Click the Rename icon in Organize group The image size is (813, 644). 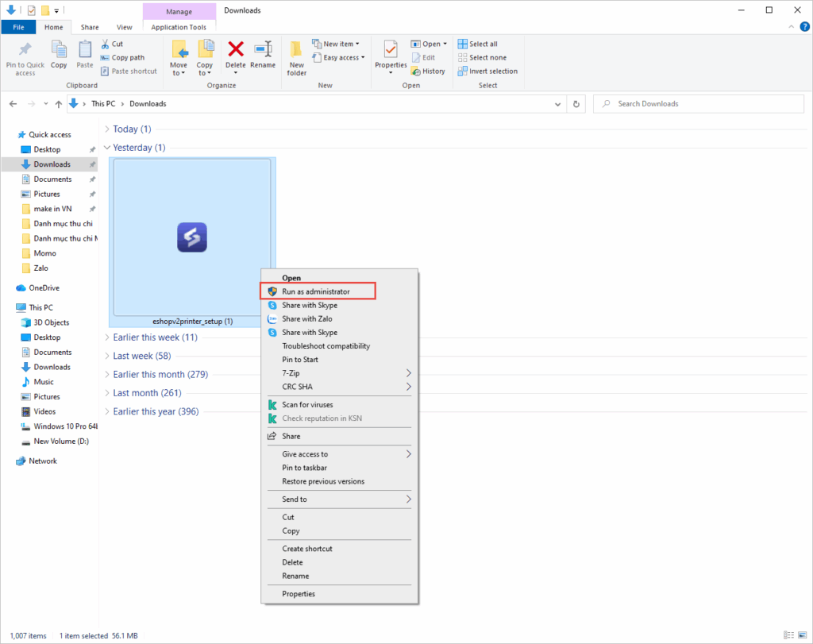(x=263, y=50)
